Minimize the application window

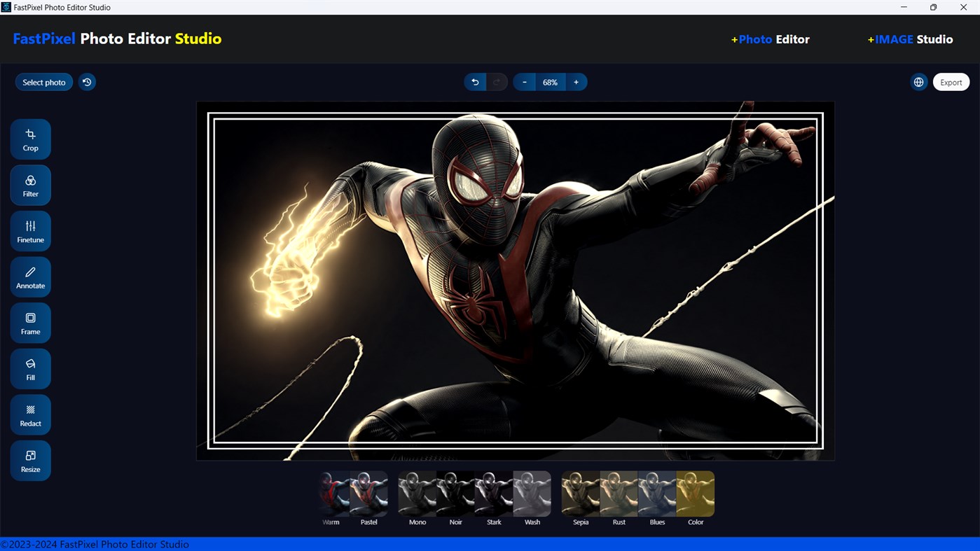click(x=904, y=7)
